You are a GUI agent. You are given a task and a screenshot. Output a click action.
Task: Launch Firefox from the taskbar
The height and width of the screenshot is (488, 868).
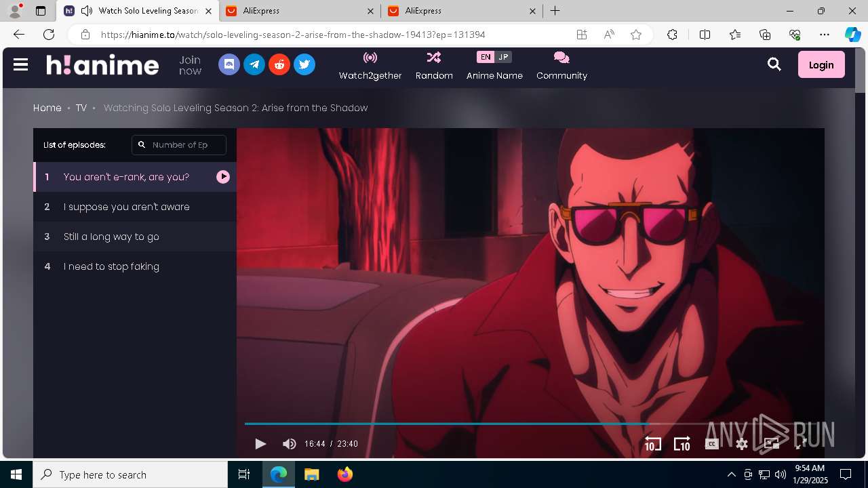pyautogui.click(x=345, y=474)
